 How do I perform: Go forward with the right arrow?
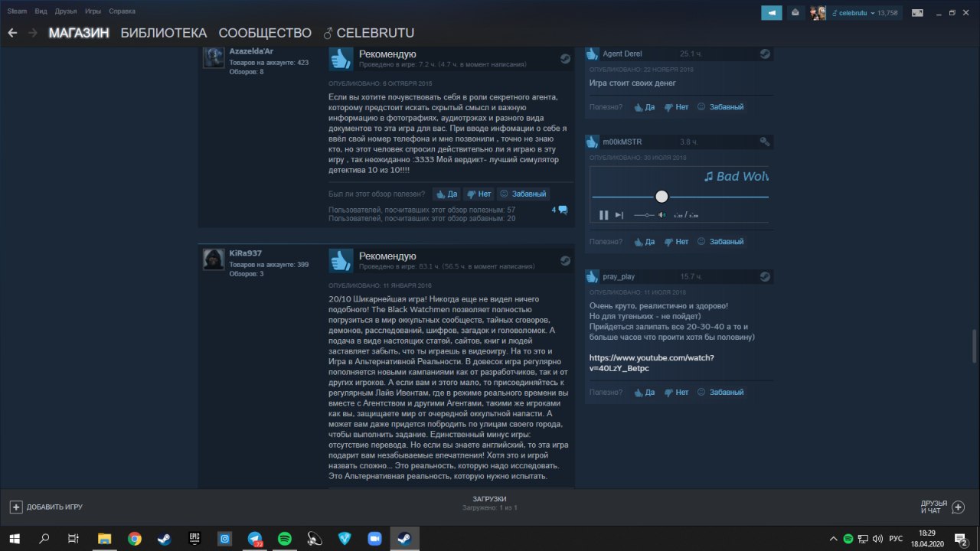pyautogui.click(x=33, y=33)
